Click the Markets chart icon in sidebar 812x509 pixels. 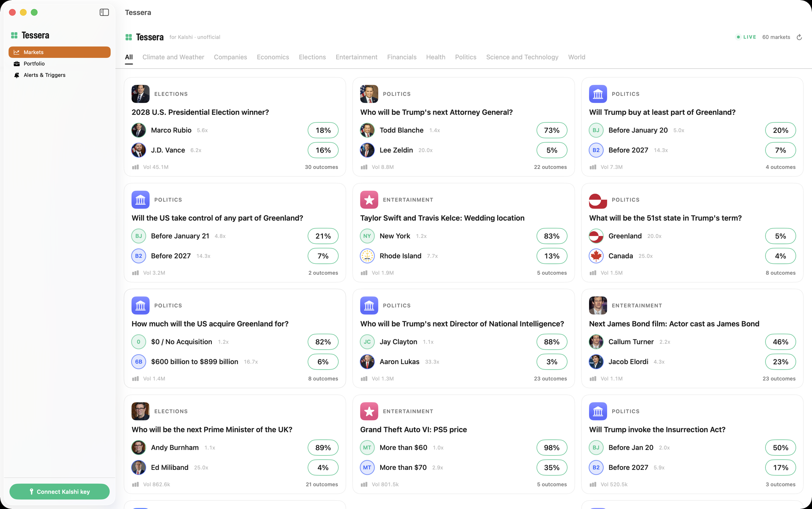[17, 52]
